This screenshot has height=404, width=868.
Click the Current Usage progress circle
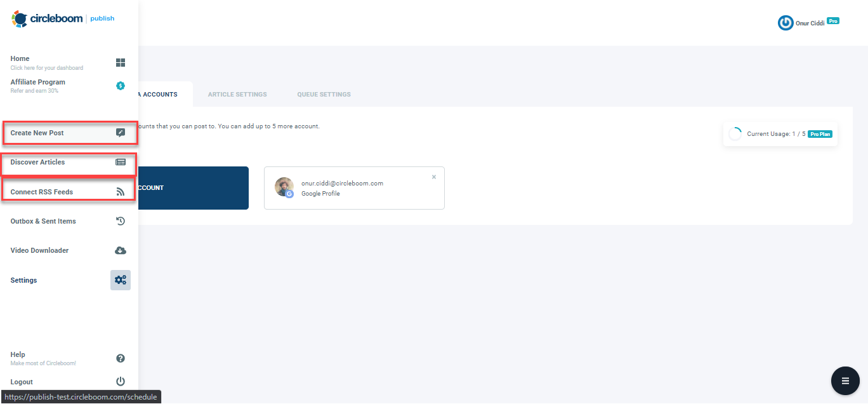[736, 133]
